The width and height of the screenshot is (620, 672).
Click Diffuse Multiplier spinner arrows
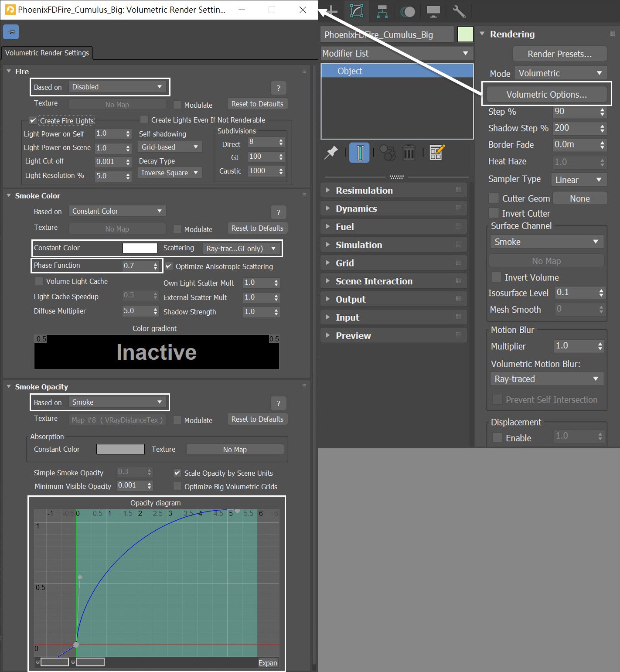155,311
